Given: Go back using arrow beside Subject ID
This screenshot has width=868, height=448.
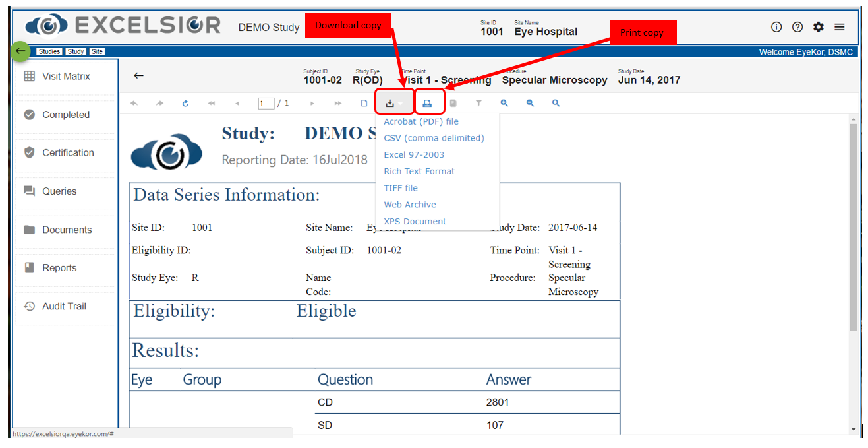Looking at the screenshot, I should point(138,75).
